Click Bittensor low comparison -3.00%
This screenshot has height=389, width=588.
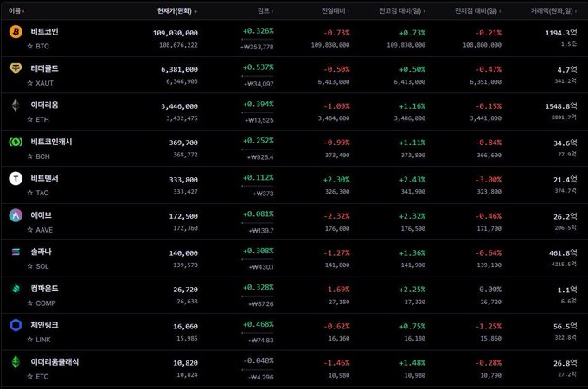(x=488, y=180)
